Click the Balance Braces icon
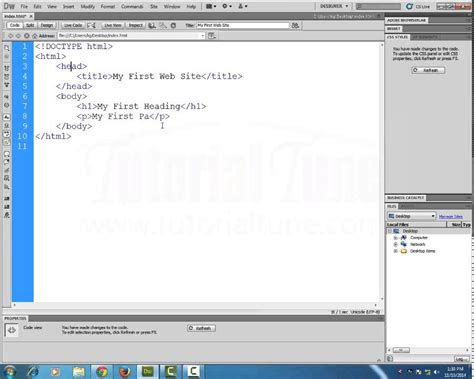474x379 pixels. 7,105
